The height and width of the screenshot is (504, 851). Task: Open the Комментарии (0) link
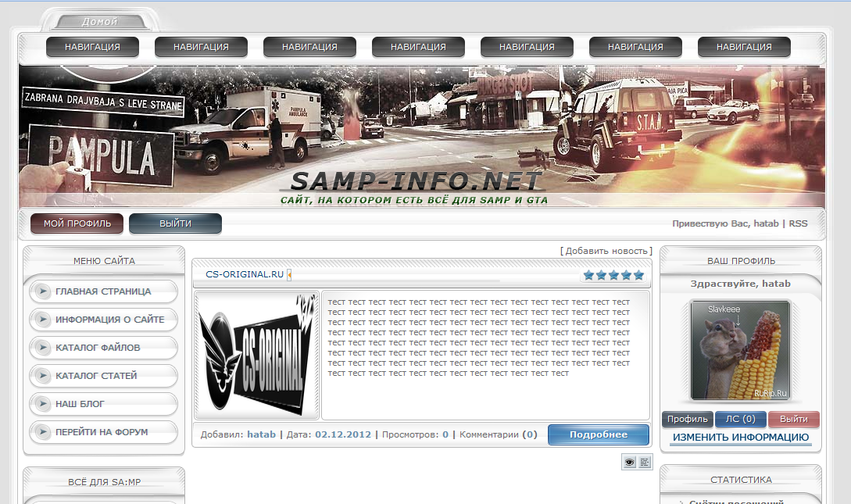[499, 434]
